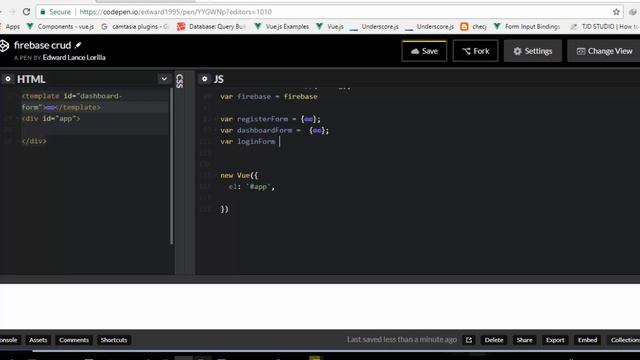Share this pen
This screenshot has width=640, height=360.
(524, 340)
